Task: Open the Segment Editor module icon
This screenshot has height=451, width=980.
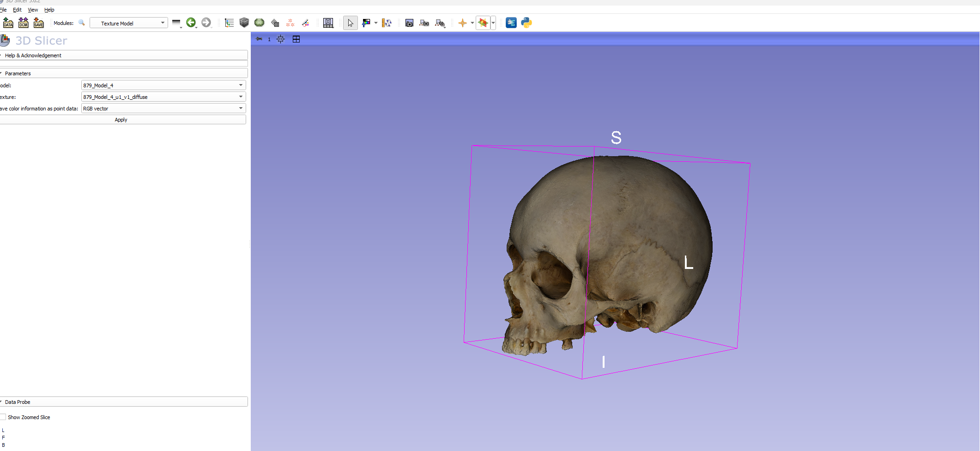Action: tap(305, 23)
